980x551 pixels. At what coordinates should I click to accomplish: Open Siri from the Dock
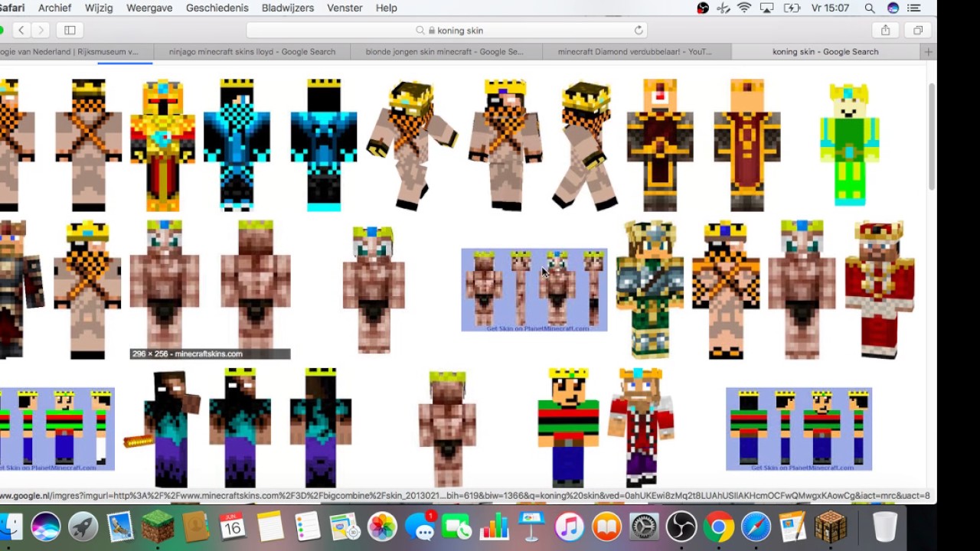point(46,527)
